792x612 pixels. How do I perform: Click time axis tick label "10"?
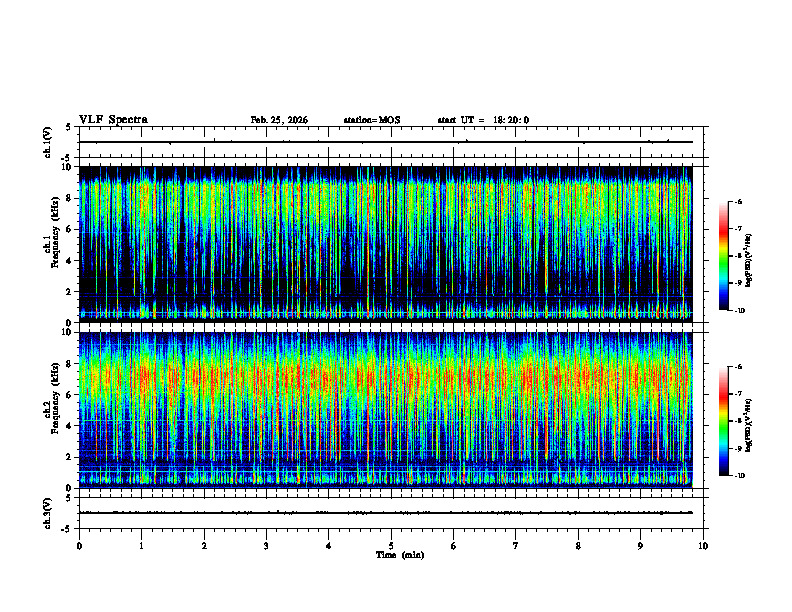(x=703, y=546)
